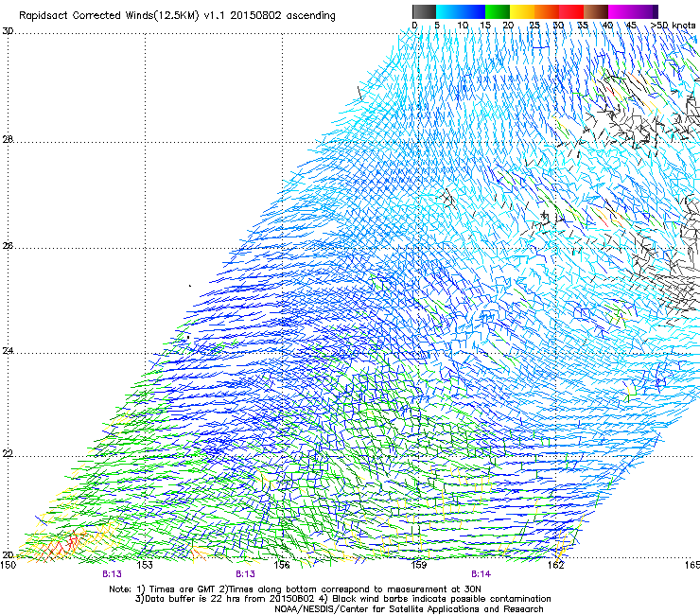Viewport: 700px width, 615px height.
Task: Click the longitude axis label "156"
Action: [x=282, y=566]
